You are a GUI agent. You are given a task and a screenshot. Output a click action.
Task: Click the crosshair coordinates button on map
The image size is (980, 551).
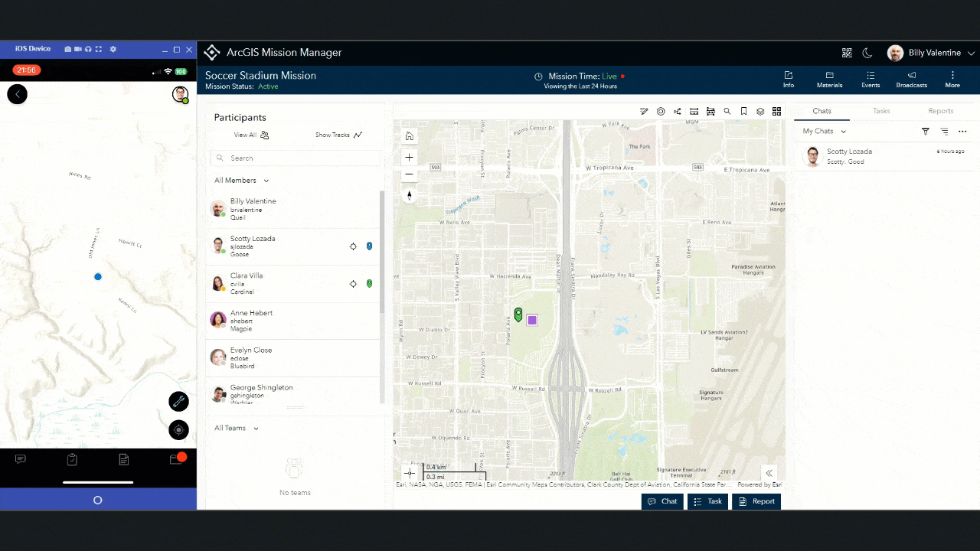click(410, 473)
